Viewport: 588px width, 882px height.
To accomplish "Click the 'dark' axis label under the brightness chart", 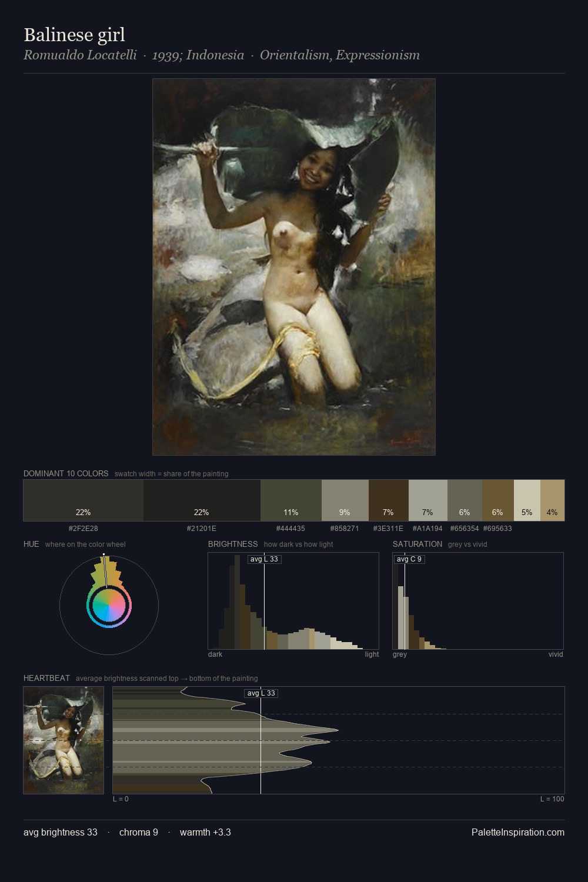I will click(215, 654).
